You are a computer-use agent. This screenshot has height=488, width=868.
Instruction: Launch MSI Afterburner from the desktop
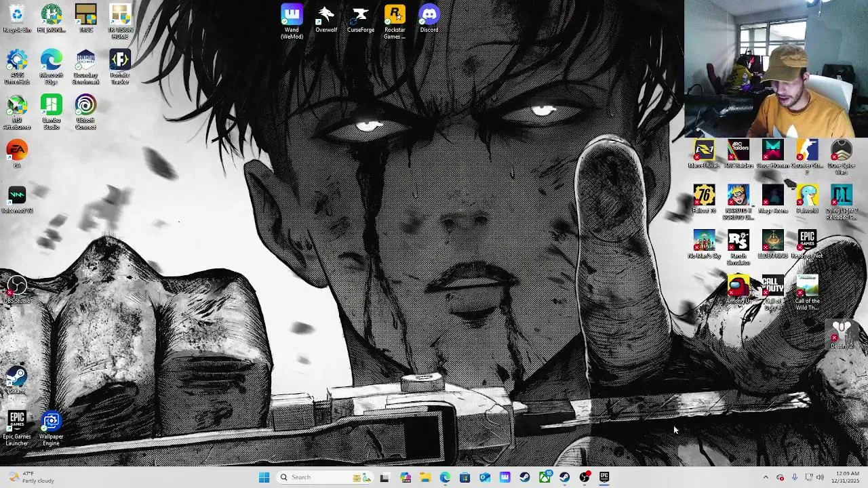(17, 113)
